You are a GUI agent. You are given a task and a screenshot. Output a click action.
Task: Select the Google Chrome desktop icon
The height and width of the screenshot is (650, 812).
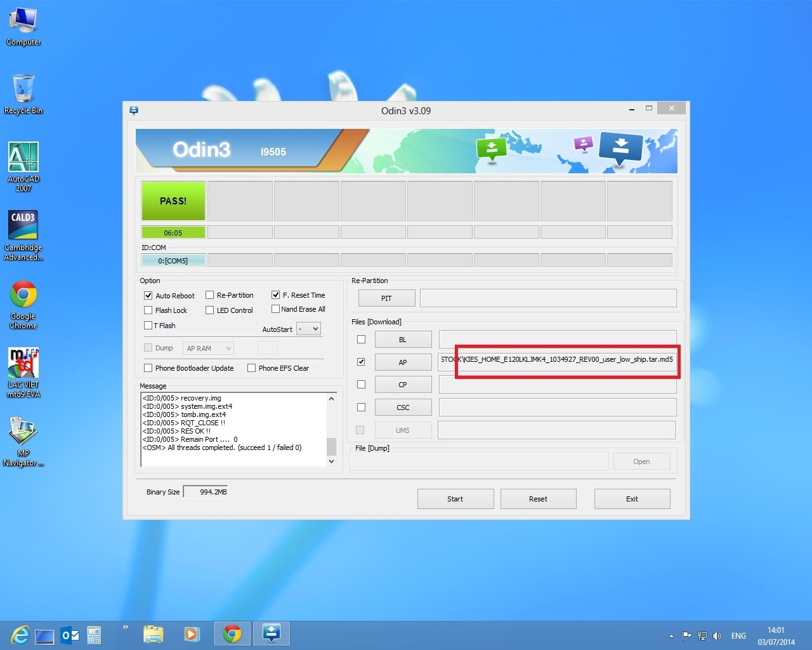click(x=23, y=305)
